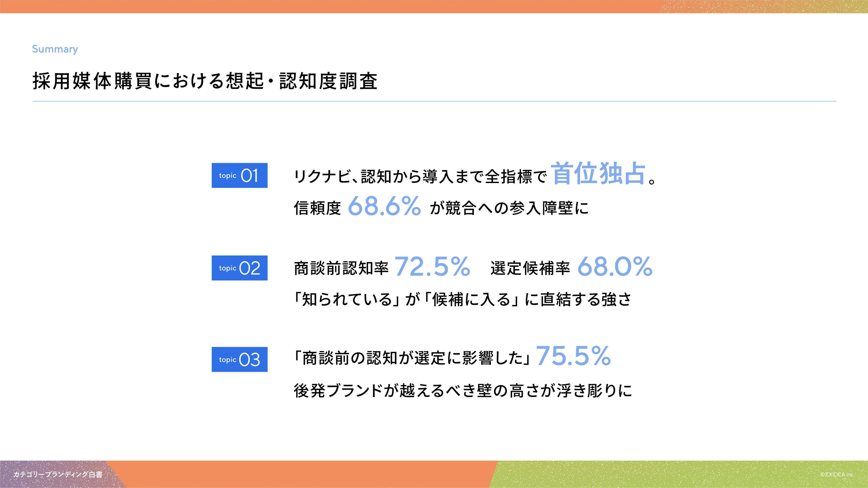
Task: Click the topic 03 blue badge
Action: pos(239,359)
